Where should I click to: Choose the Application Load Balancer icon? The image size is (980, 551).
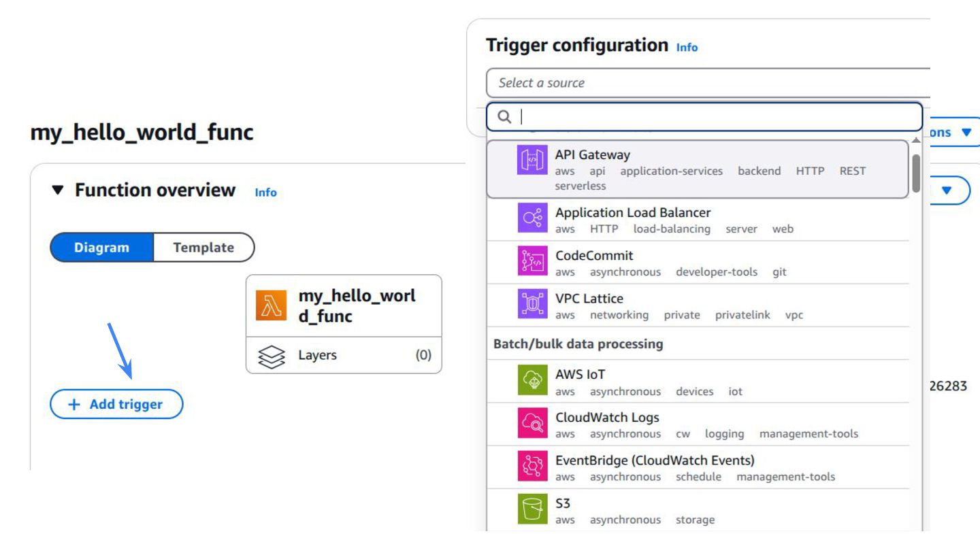pyautogui.click(x=532, y=218)
